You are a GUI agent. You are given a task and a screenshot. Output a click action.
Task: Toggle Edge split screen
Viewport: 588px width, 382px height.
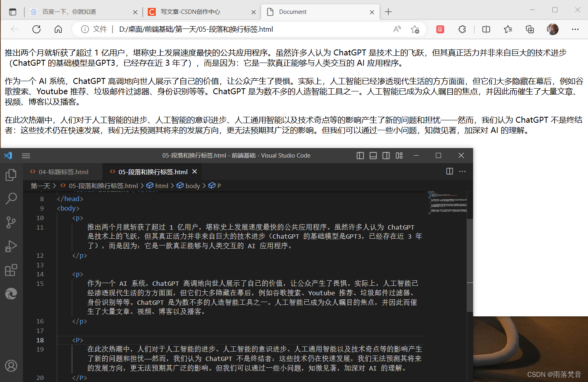486,29
